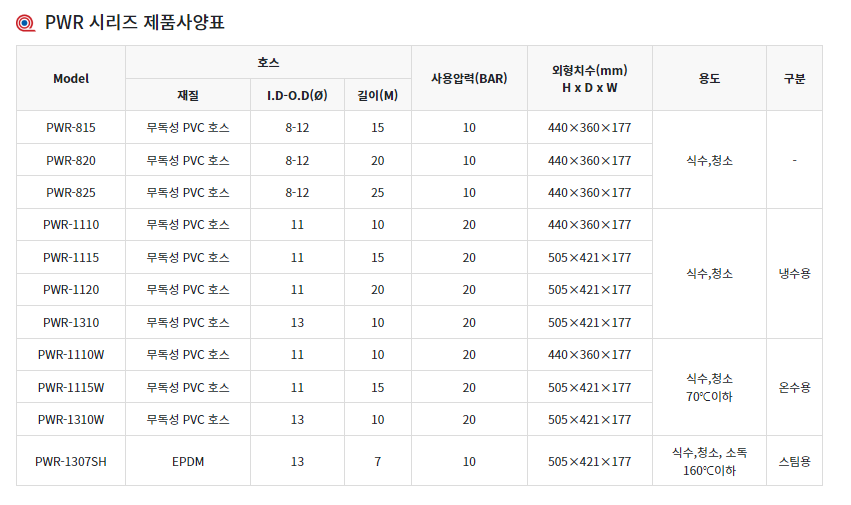The height and width of the screenshot is (505, 851).
Task: Select the PWR-825 model row
Action: pos(71,192)
